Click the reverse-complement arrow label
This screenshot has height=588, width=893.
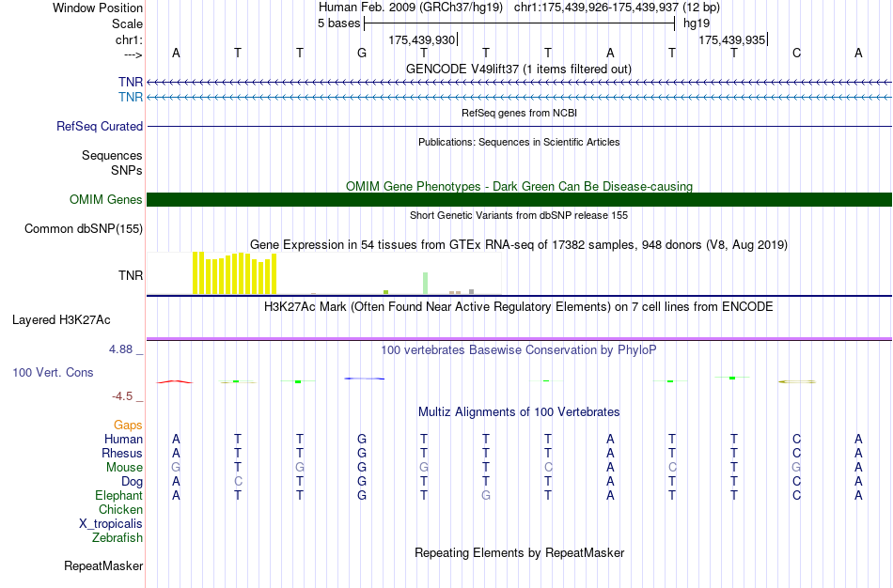click(133, 54)
